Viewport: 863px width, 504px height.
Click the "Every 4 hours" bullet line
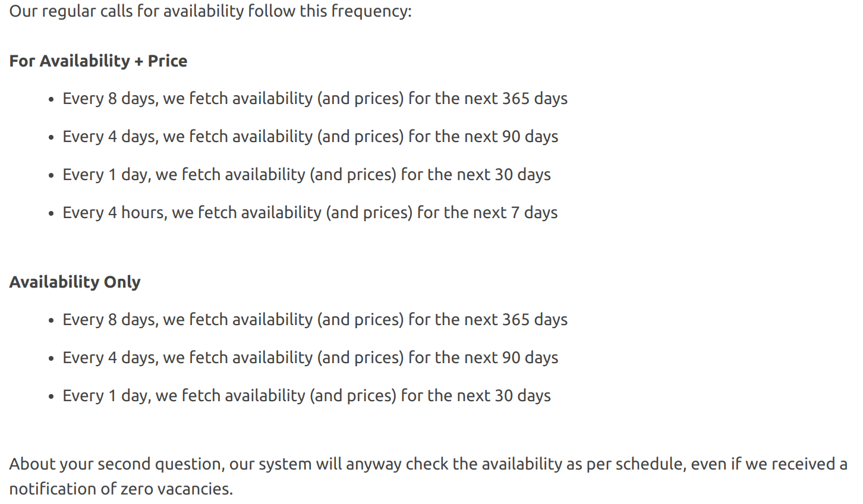[x=310, y=213]
